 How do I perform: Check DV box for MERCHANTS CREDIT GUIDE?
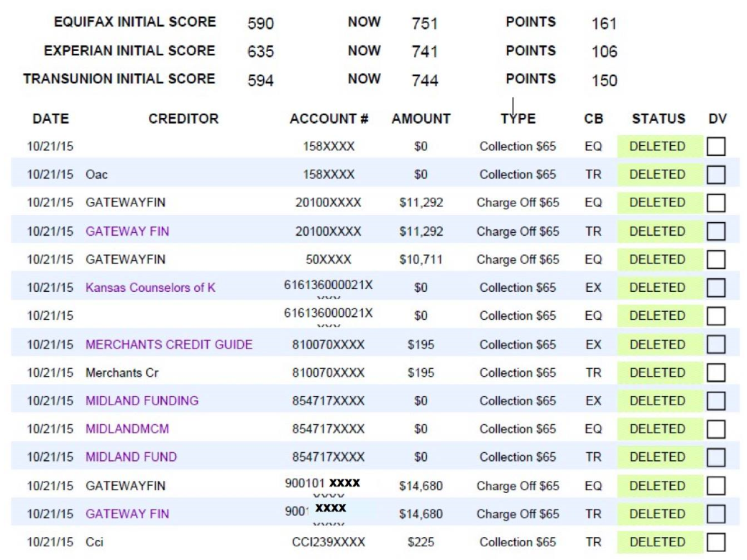716,344
